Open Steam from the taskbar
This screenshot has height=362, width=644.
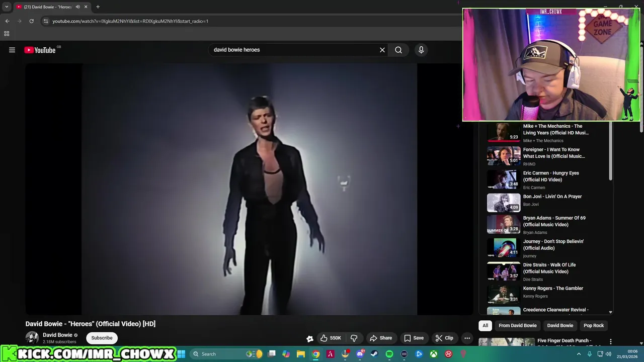coord(374,354)
